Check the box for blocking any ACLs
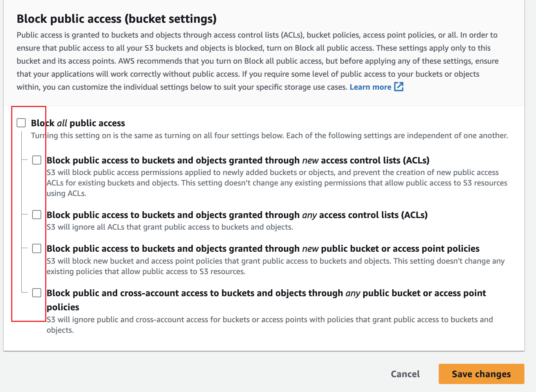 tap(37, 215)
